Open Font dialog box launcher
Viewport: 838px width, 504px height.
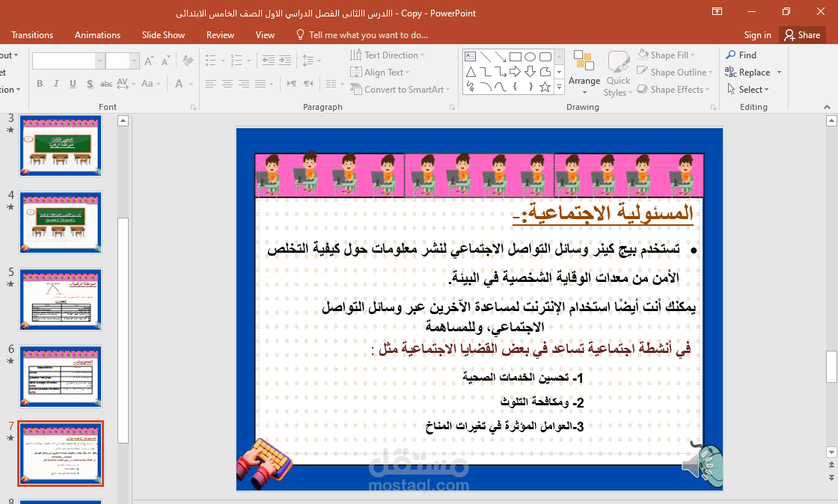193,108
